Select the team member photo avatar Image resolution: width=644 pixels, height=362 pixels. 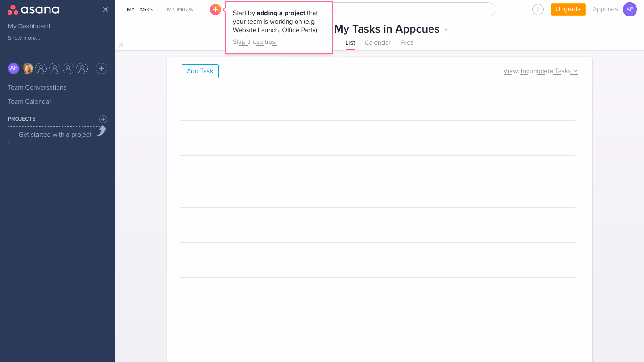[27, 68]
